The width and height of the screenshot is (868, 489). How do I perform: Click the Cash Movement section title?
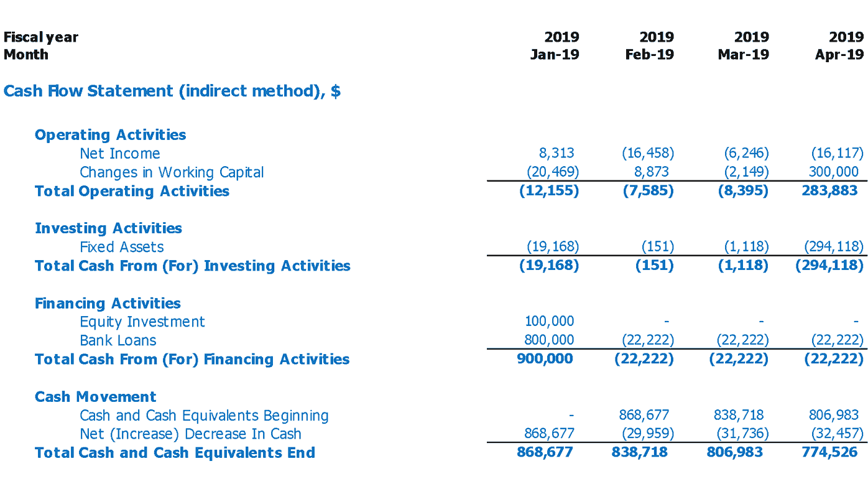click(x=95, y=397)
